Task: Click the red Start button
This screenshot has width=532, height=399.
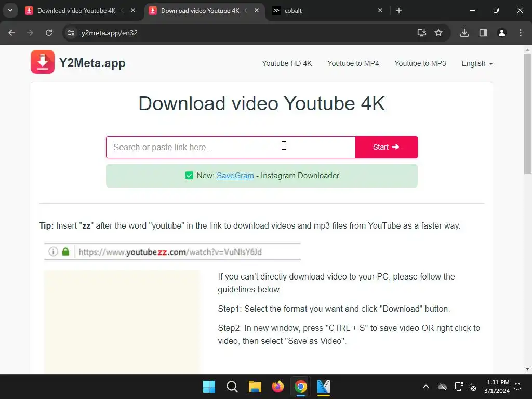Action: pos(387,147)
